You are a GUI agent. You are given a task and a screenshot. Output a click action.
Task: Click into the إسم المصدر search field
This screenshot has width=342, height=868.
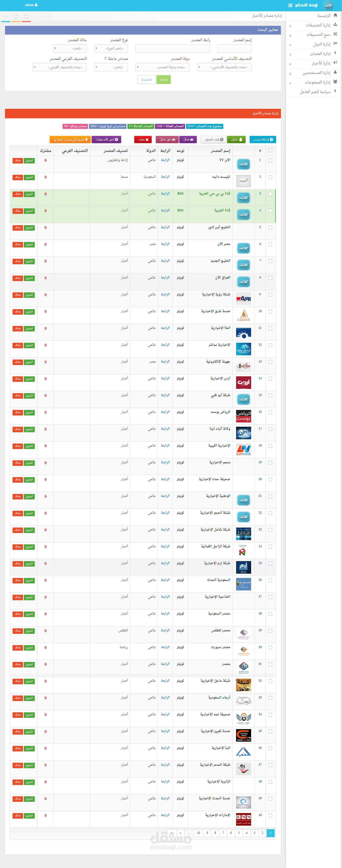click(x=235, y=49)
